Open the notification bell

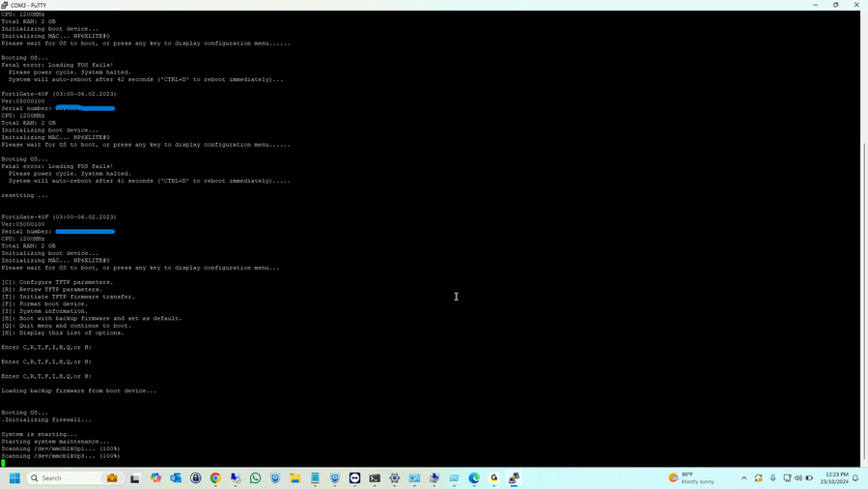855,478
